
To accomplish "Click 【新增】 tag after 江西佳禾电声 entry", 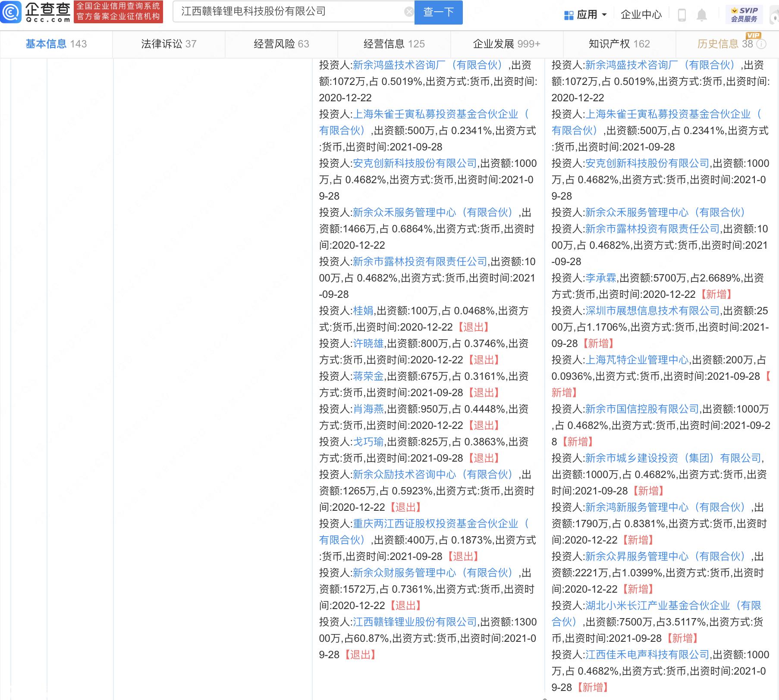I will point(593,687).
